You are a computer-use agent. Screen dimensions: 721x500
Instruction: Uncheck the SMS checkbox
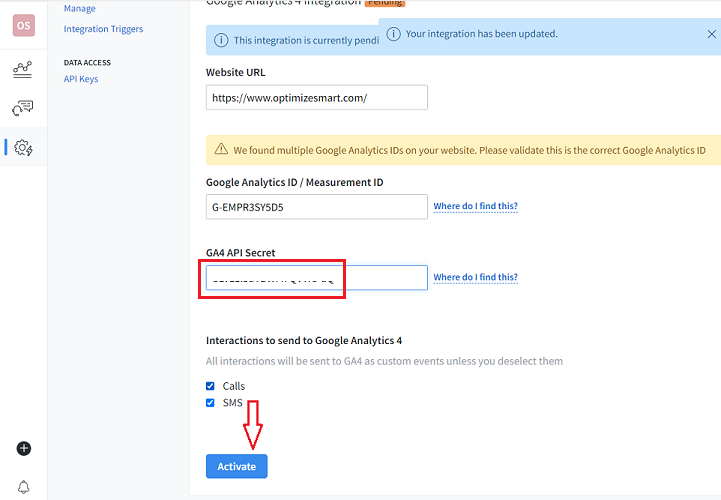pyautogui.click(x=210, y=403)
